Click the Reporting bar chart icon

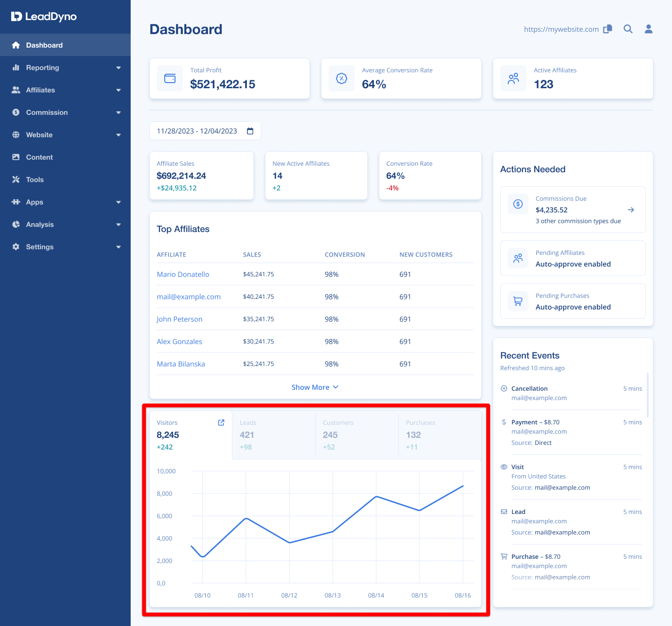(16, 67)
